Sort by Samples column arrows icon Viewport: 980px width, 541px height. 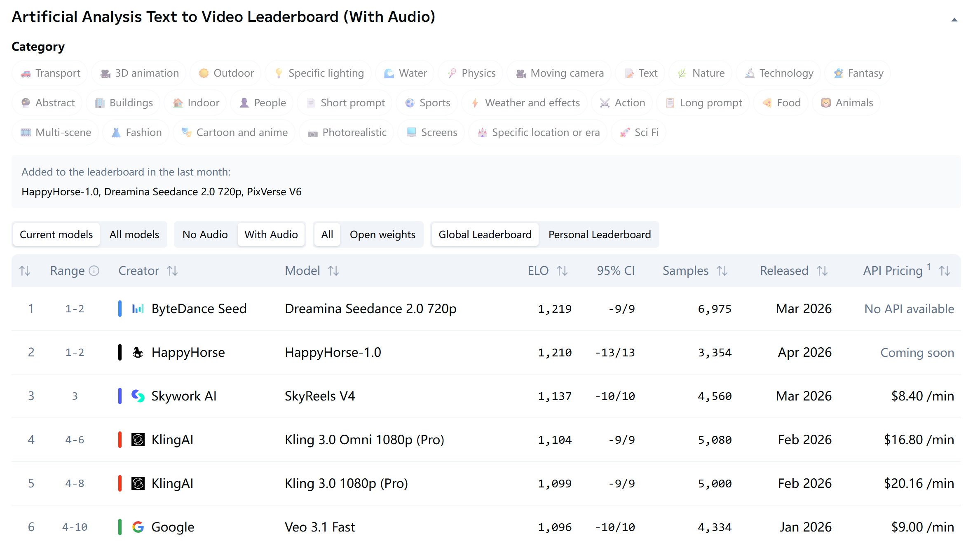point(722,271)
